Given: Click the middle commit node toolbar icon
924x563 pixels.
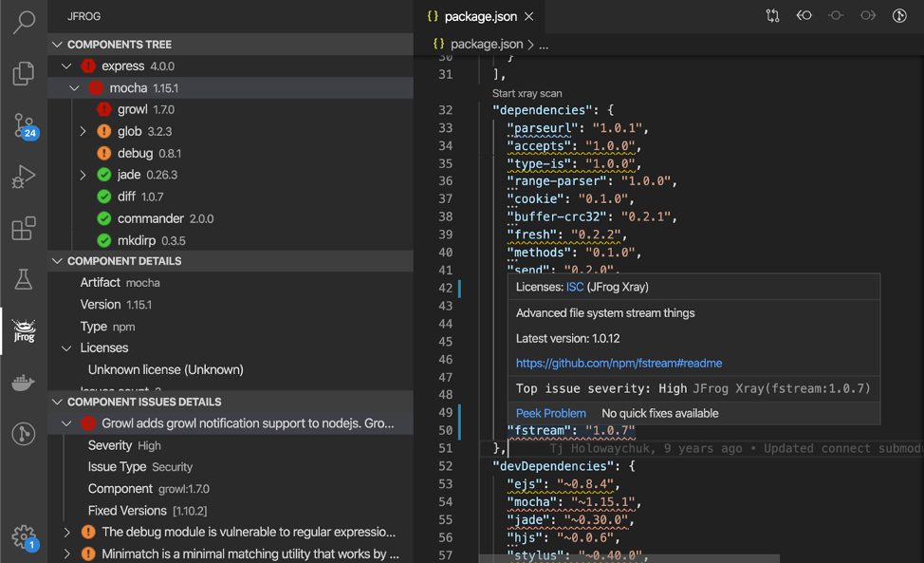Looking at the screenshot, I should [x=836, y=16].
